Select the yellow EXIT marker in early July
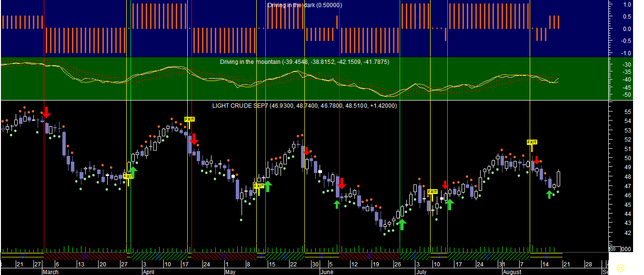The image size is (644, 275). click(433, 192)
